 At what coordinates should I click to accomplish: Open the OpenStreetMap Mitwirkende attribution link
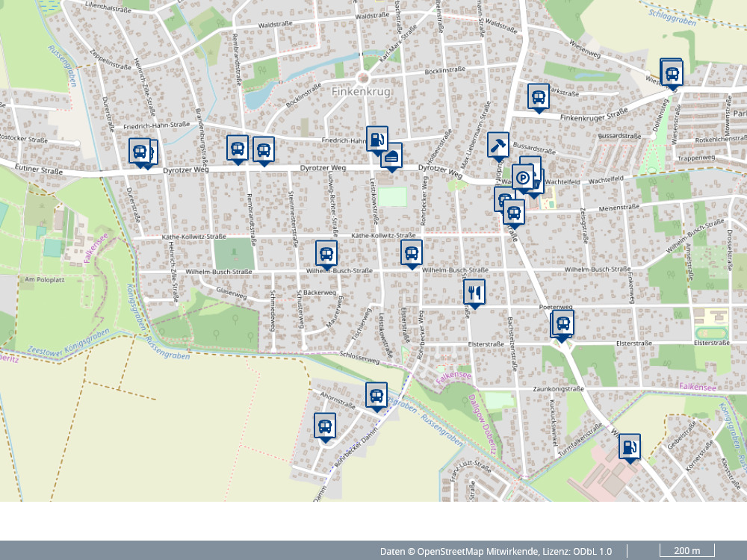477,551
